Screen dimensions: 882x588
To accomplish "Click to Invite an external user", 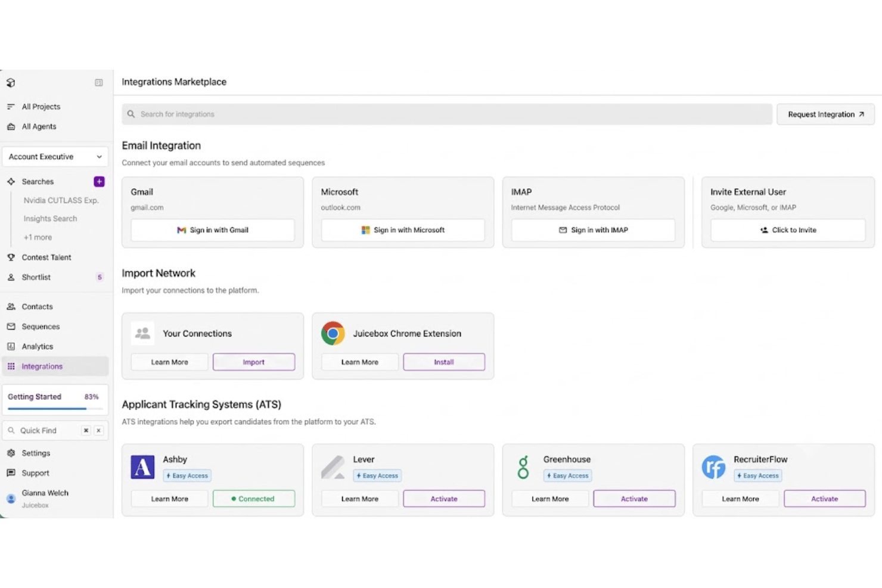I will [x=788, y=230].
